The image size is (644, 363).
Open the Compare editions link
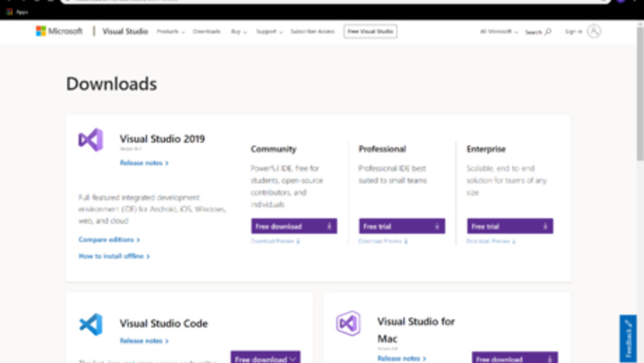click(x=109, y=239)
